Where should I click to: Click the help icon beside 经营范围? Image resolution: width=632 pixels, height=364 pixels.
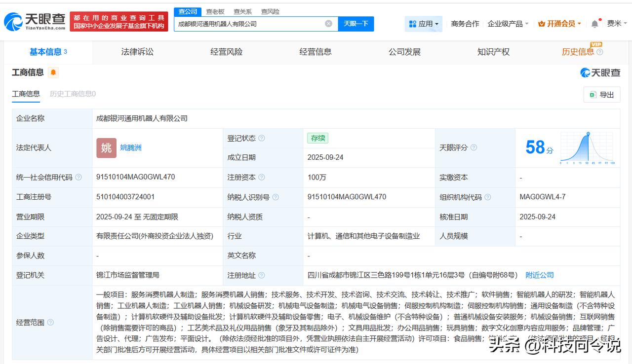pos(50,323)
